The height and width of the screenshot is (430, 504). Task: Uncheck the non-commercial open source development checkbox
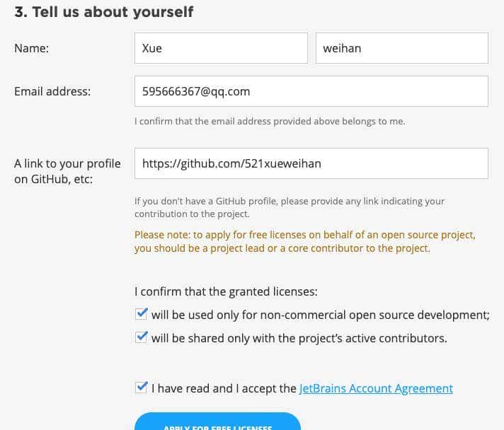point(142,314)
